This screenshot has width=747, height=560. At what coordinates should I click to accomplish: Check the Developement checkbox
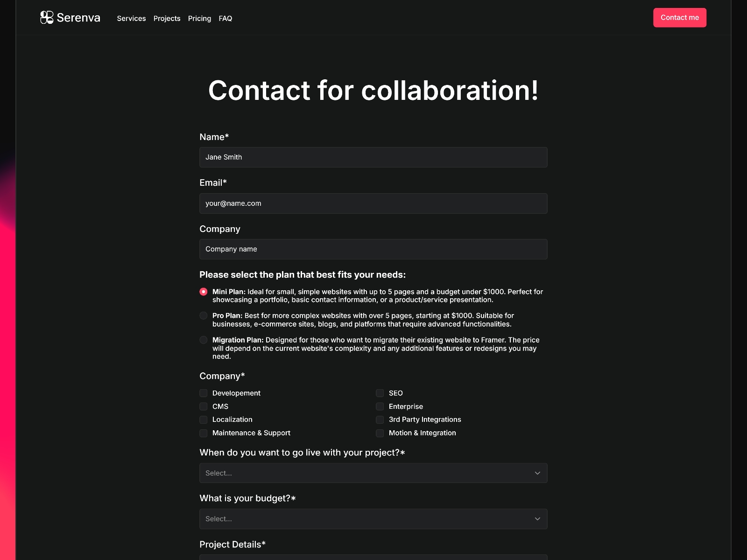click(204, 393)
